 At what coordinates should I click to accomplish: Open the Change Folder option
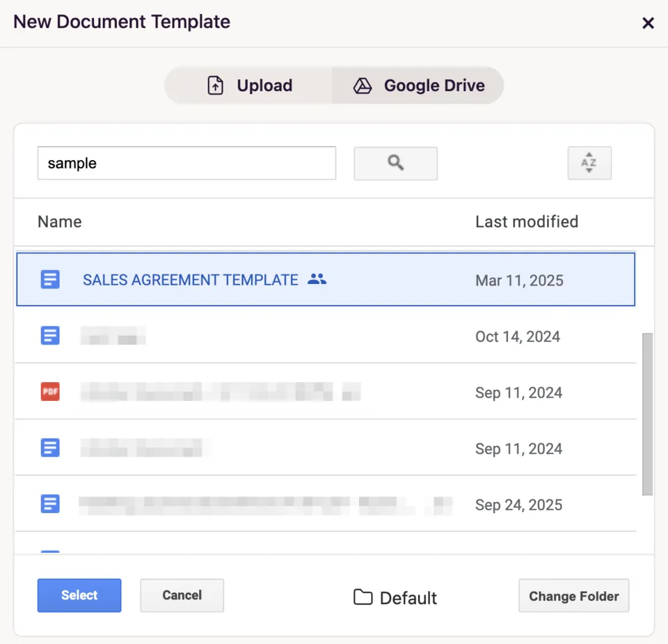(x=573, y=596)
